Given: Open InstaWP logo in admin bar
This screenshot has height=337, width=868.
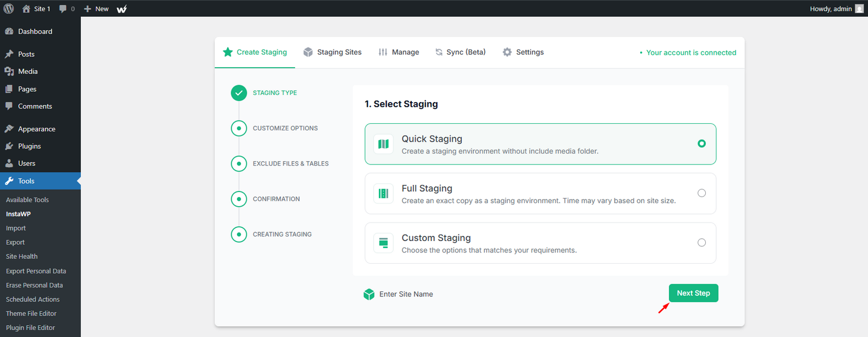Looking at the screenshot, I should click(x=122, y=9).
